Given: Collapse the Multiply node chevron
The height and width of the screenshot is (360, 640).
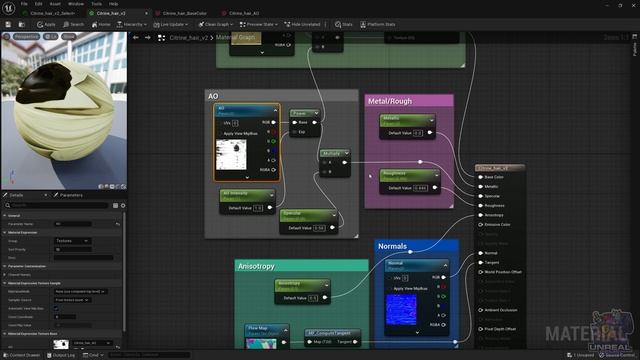Looking at the screenshot, I should [x=347, y=153].
